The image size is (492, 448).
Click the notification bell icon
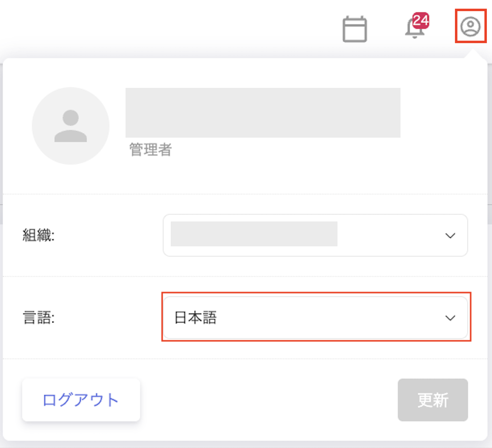415,30
